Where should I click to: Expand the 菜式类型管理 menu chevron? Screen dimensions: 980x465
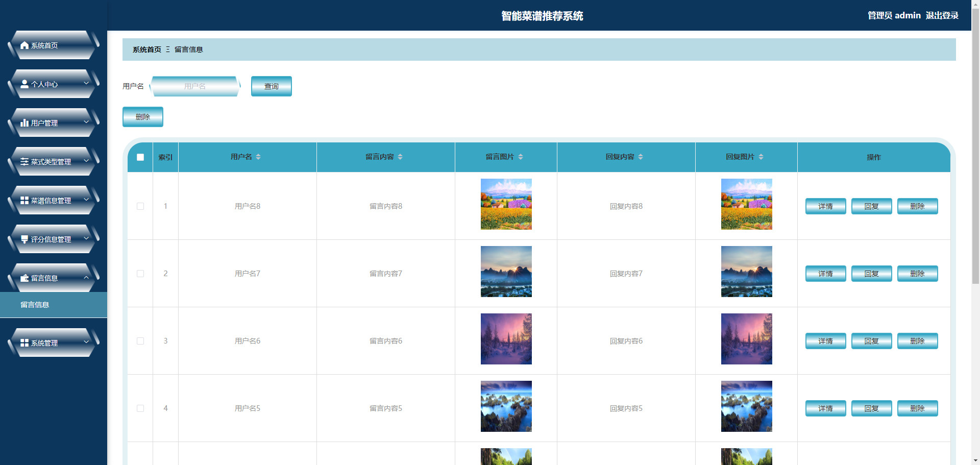pyautogui.click(x=86, y=161)
